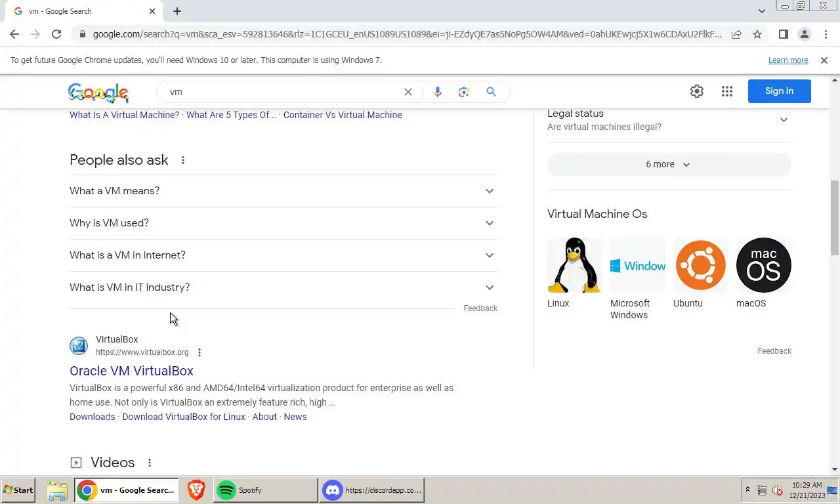Open Chrome side panel
Image resolution: width=840 pixels, height=504 pixels.
783,34
